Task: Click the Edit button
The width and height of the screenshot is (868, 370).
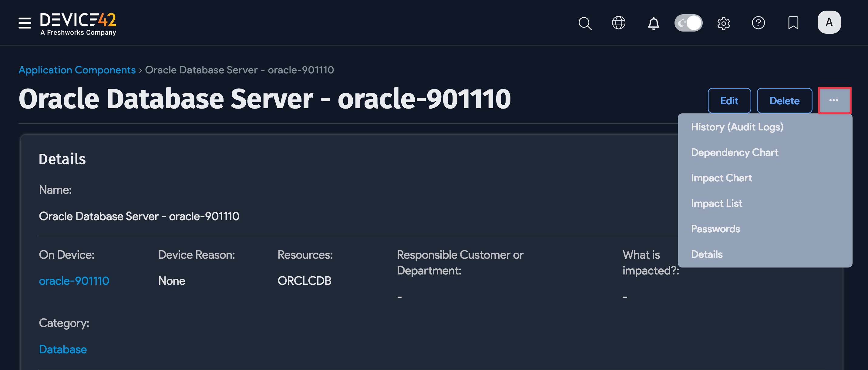Action: 729,100
